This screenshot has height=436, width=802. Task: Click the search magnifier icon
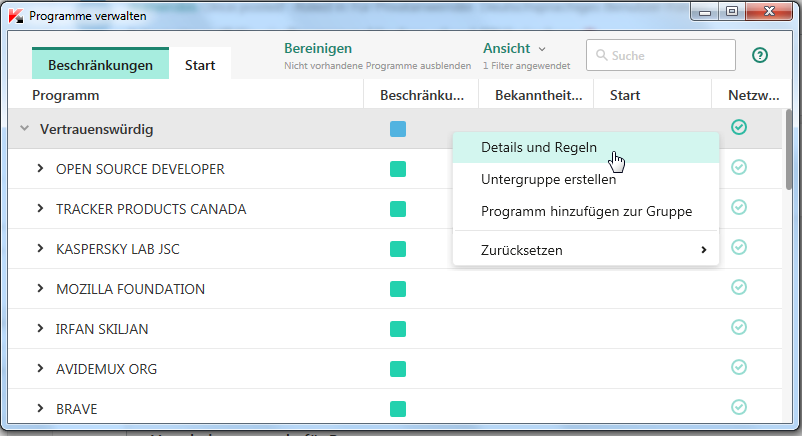click(602, 55)
